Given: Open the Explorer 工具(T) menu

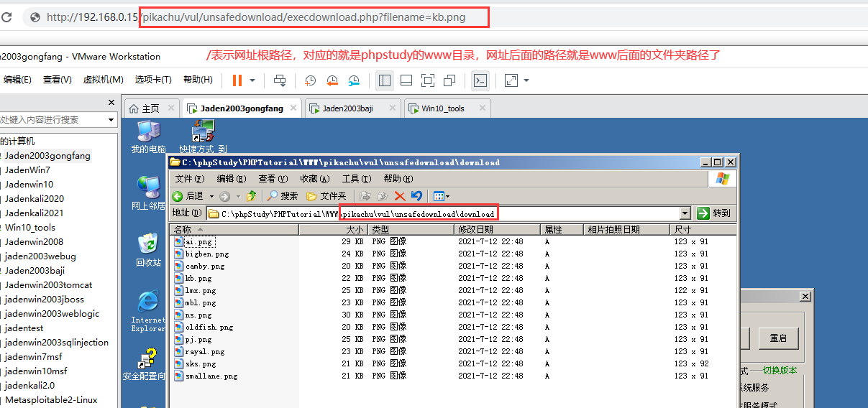Looking at the screenshot, I should click(357, 179).
